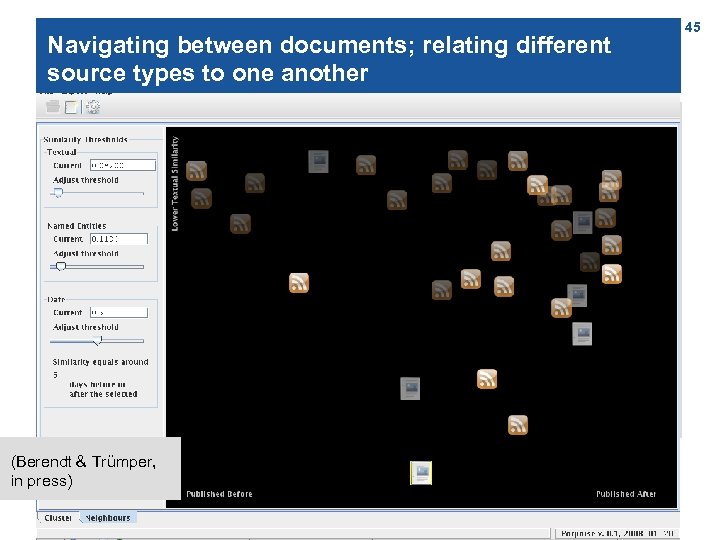Select the yellow-bordered selected document icon

pos(421,473)
